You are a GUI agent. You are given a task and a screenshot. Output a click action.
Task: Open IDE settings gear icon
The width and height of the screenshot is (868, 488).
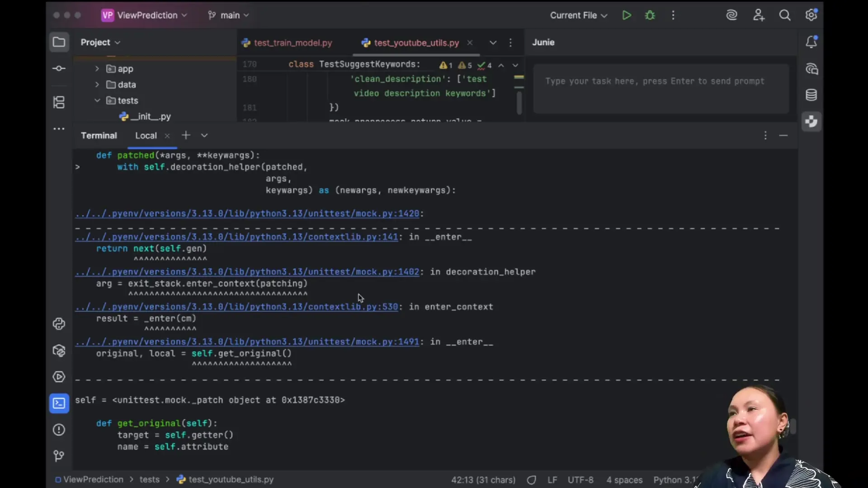click(811, 15)
